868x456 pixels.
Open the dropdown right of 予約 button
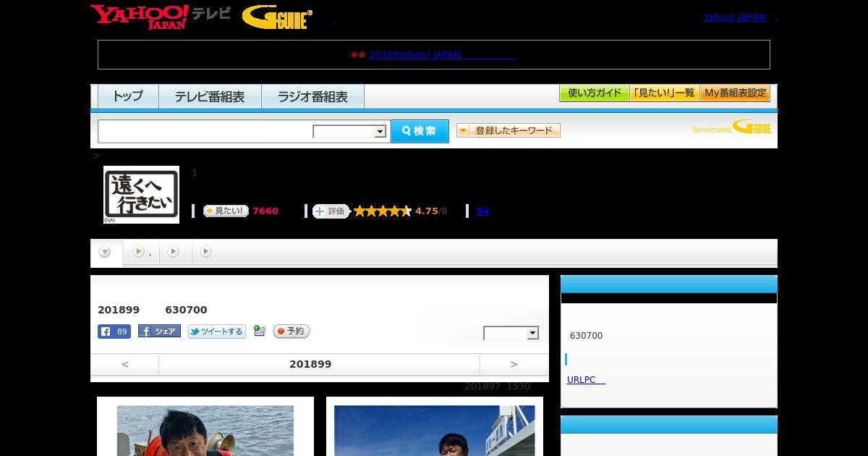(511, 333)
